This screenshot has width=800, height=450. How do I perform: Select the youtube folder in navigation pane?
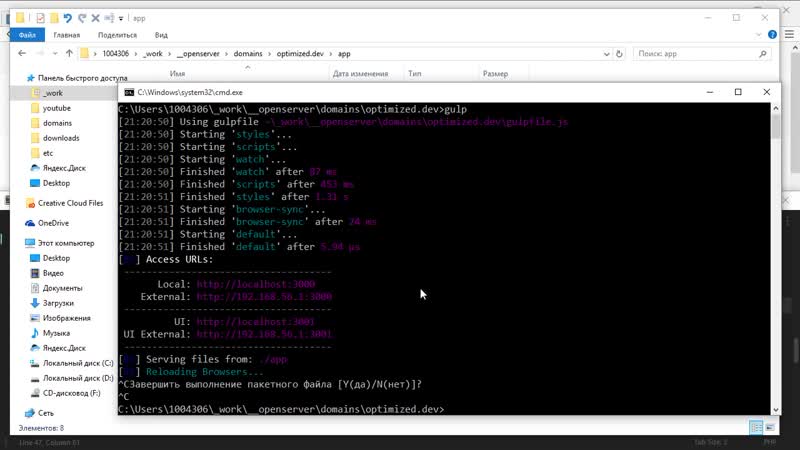[57, 108]
